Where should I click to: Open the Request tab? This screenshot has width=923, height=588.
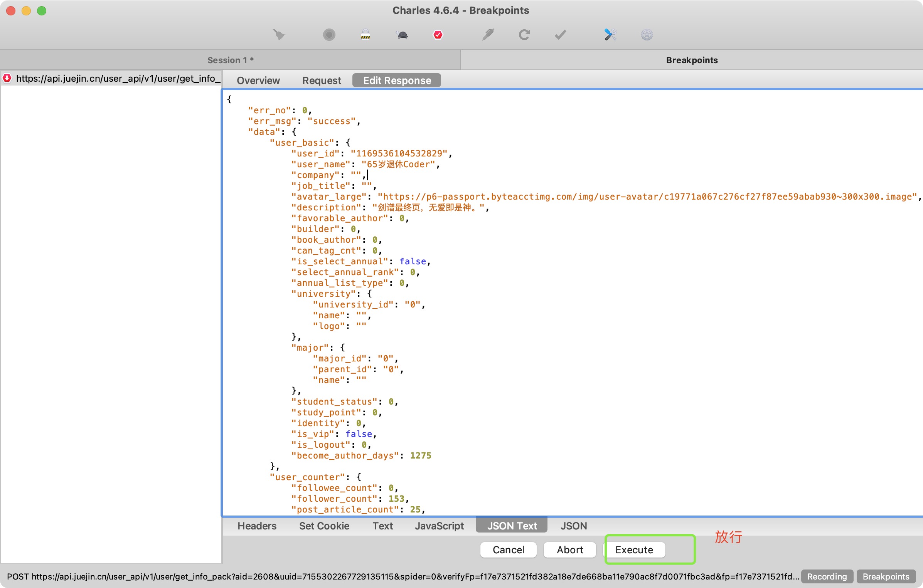(322, 81)
